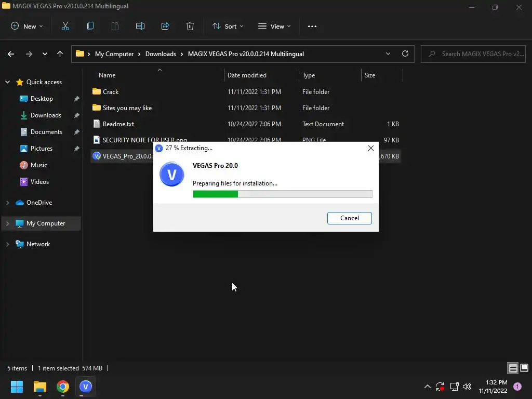This screenshot has width=532, height=399.
Task: Click Downloads in the address breadcrumb
Action: coord(161,54)
